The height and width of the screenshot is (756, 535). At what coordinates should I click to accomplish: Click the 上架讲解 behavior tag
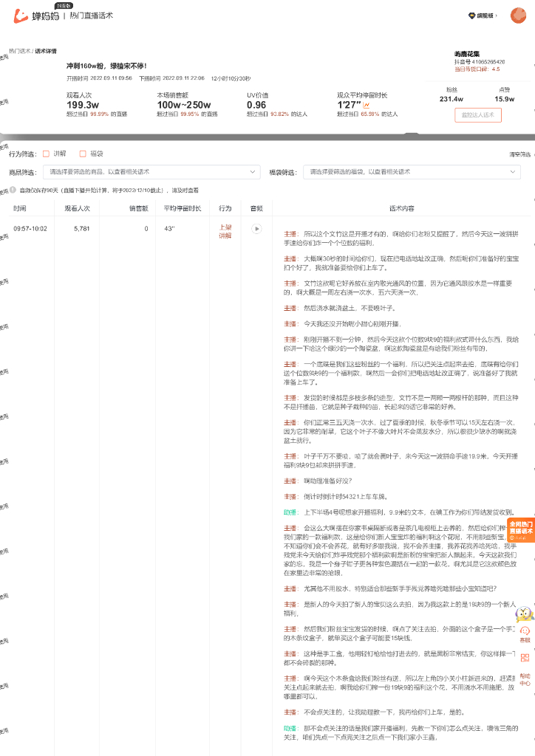point(225,231)
